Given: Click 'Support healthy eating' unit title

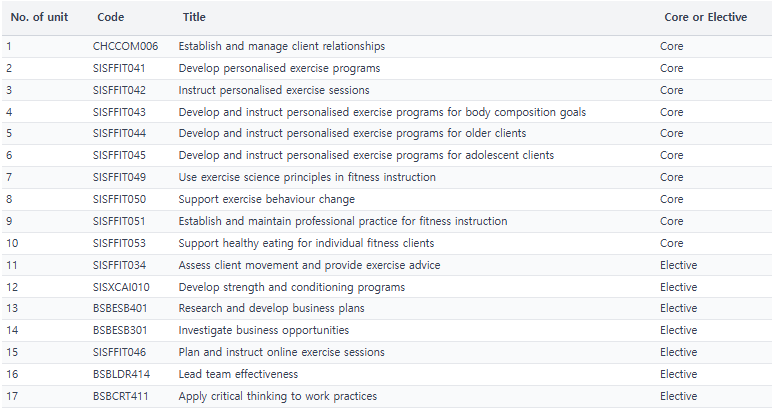Looking at the screenshot, I should click(x=306, y=243).
